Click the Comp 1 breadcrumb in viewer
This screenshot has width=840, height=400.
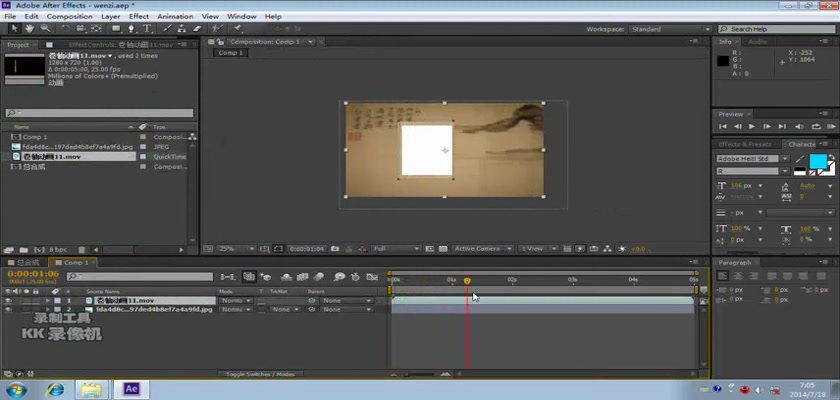coord(230,53)
